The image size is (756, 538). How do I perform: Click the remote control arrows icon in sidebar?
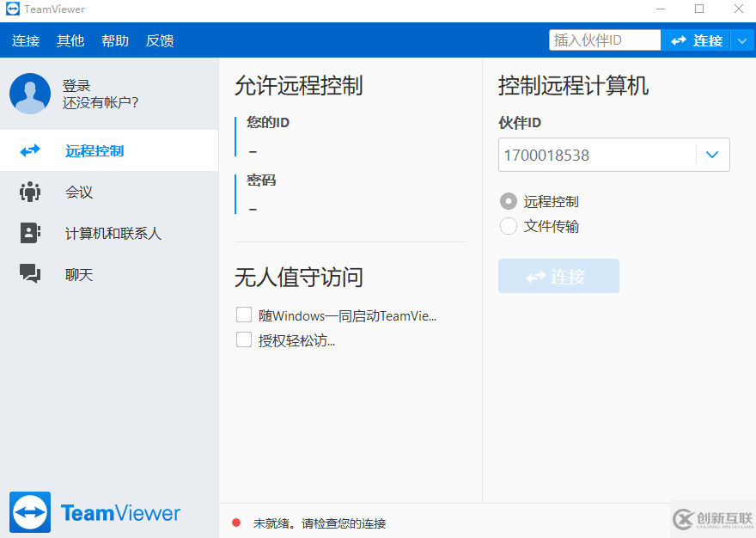tap(30, 150)
